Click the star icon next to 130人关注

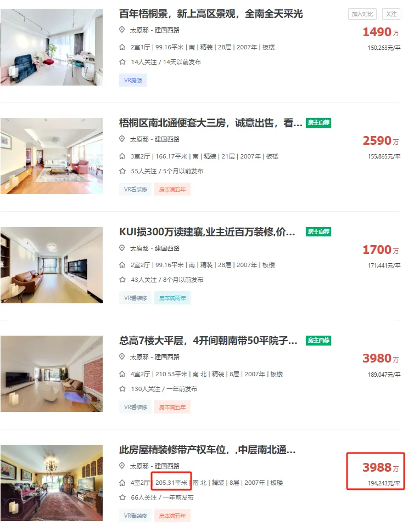(x=122, y=389)
